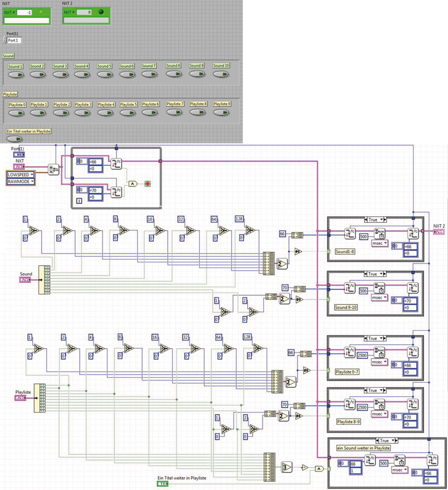Open the LOWSPEED enum dropdown
The image size is (448, 490).
pyautogui.click(x=20, y=174)
